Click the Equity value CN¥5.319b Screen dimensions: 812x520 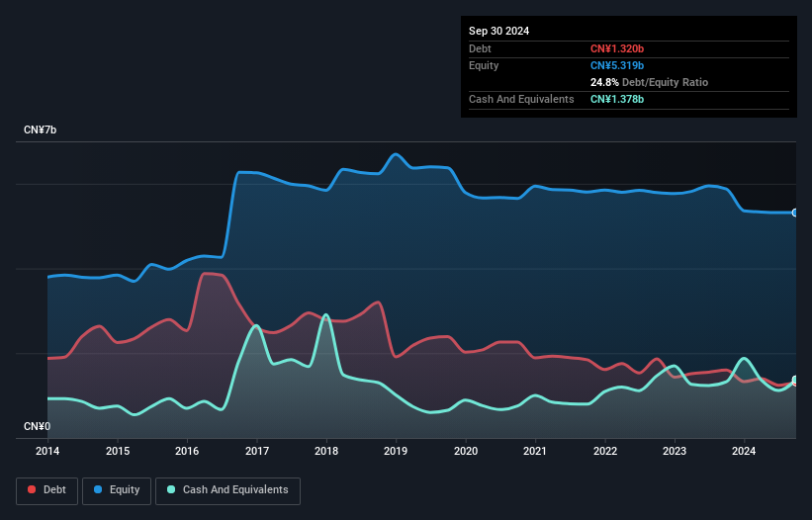(x=617, y=65)
